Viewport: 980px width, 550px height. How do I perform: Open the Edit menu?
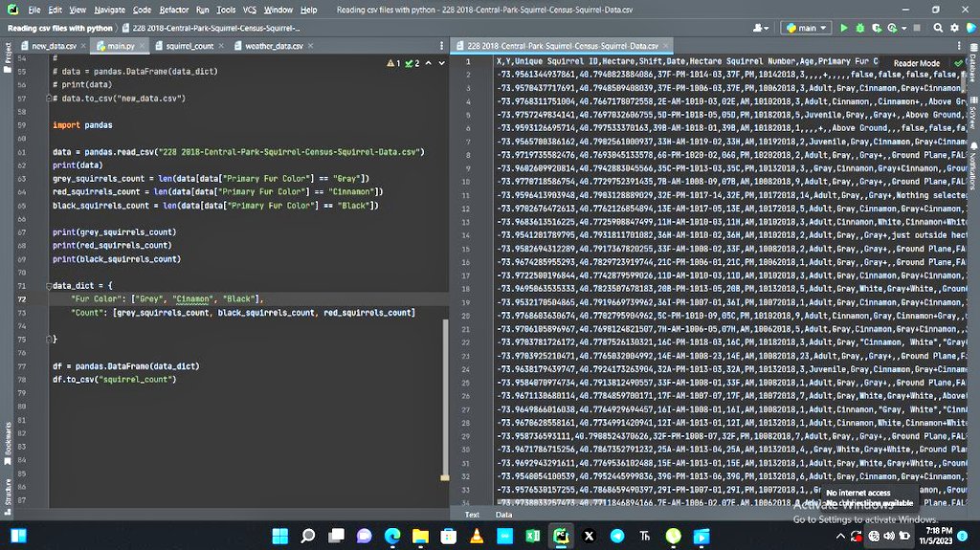(55, 10)
